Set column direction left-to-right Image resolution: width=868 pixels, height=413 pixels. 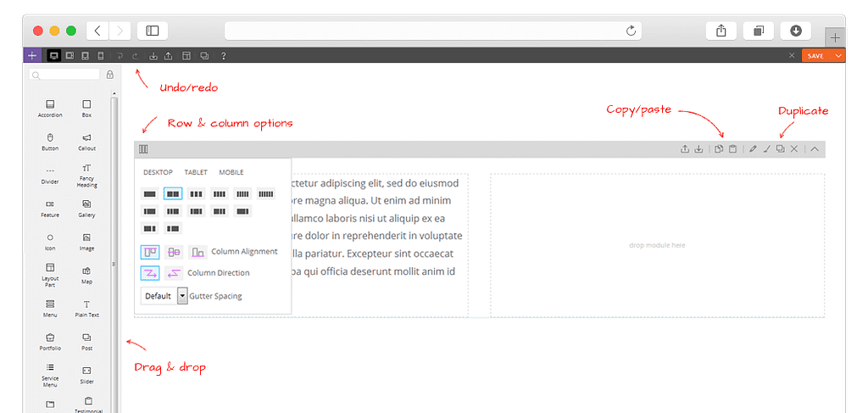click(150, 273)
